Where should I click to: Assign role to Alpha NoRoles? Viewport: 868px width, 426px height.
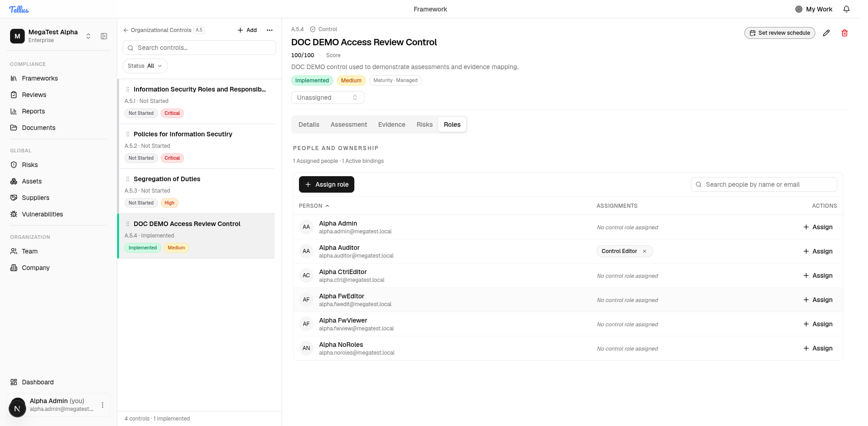click(x=818, y=348)
